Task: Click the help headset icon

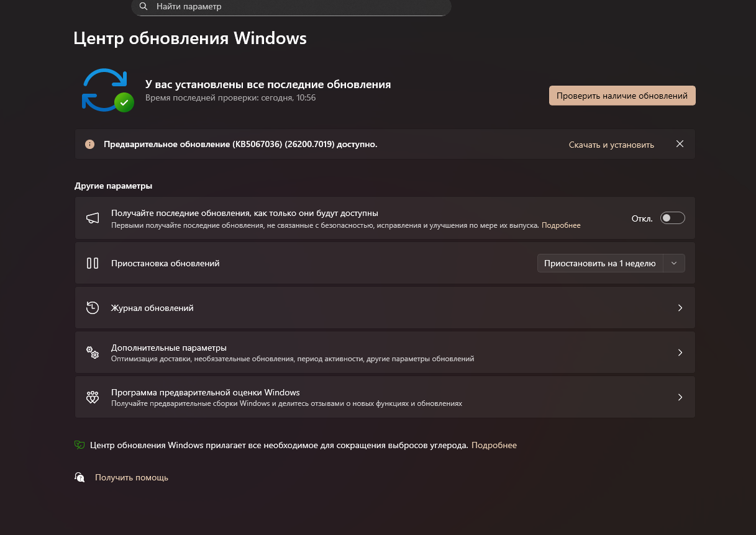Action: [80, 477]
